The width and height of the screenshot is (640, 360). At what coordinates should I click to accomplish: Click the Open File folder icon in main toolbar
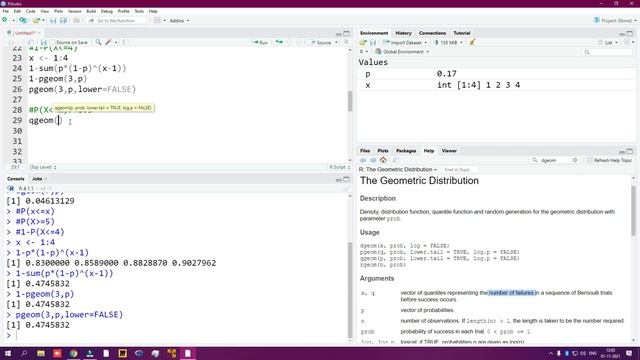pos(36,20)
